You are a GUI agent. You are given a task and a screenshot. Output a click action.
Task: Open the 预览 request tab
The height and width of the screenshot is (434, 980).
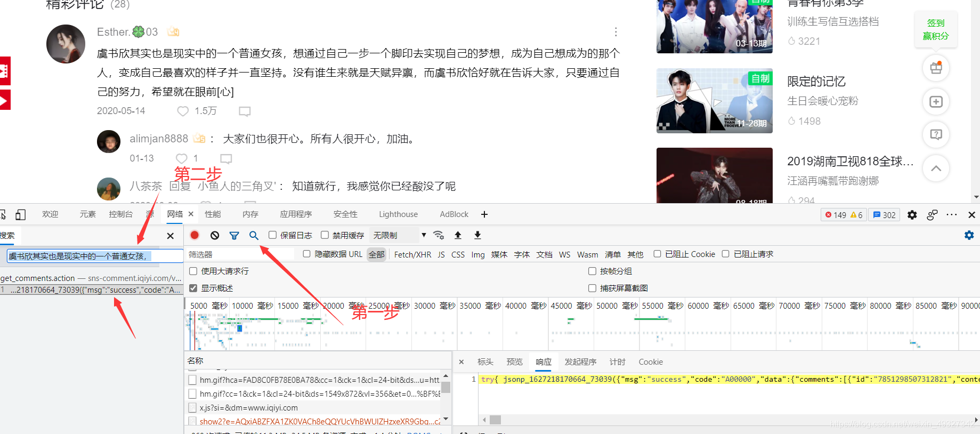(514, 362)
